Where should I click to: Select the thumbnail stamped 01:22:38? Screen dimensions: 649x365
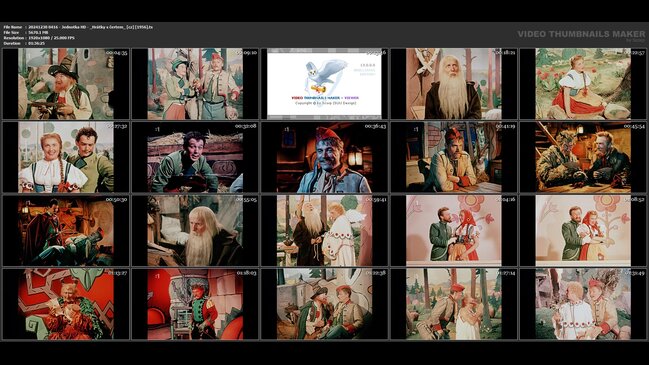click(x=324, y=304)
